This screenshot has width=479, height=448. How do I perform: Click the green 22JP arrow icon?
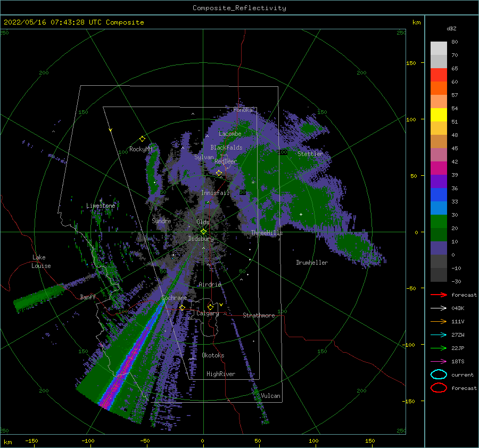tap(439, 348)
